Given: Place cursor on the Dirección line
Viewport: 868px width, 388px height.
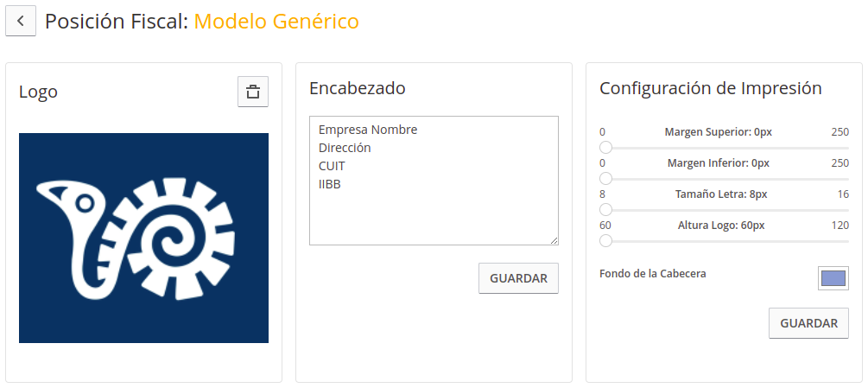Looking at the screenshot, I should [x=345, y=149].
